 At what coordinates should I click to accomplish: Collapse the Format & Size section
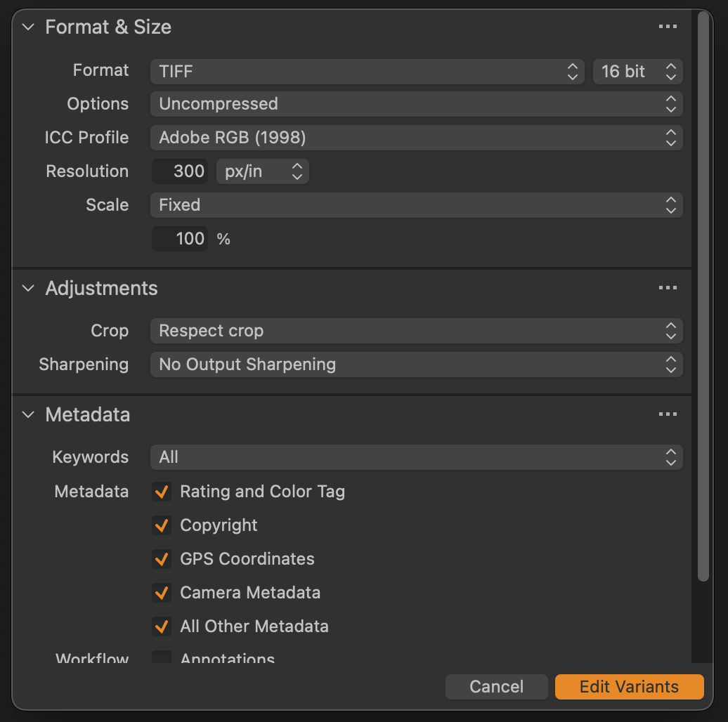pyautogui.click(x=28, y=27)
